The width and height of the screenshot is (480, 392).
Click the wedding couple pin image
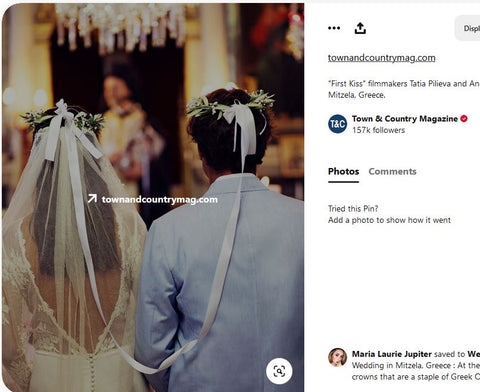coord(153,197)
